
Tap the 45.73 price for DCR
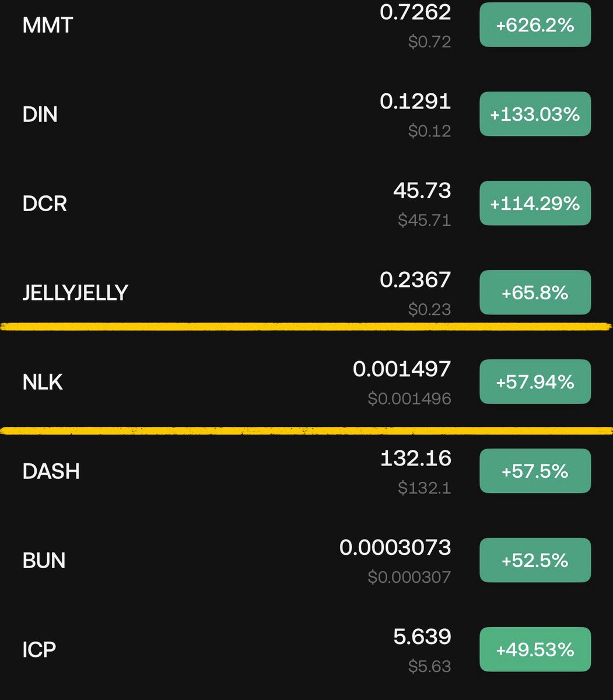[422, 190]
